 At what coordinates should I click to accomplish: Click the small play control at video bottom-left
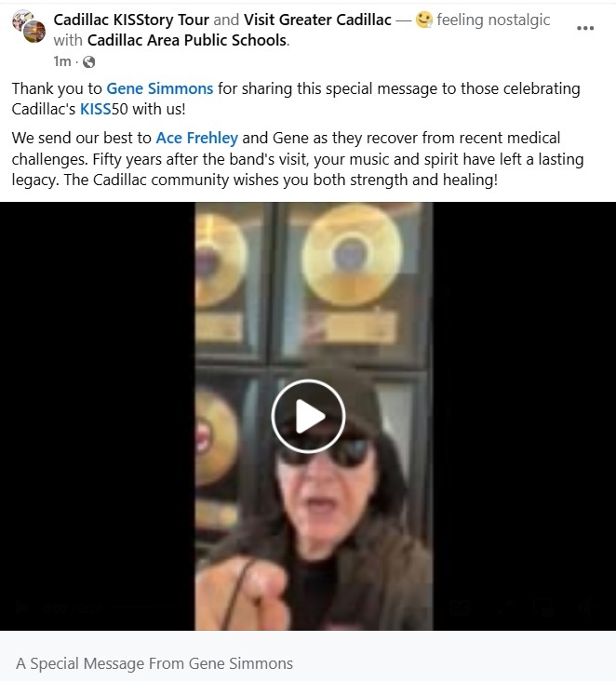(x=20, y=608)
